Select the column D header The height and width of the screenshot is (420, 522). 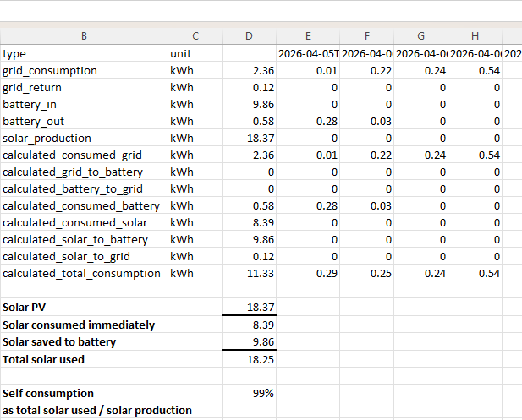(x=249, y=35)
